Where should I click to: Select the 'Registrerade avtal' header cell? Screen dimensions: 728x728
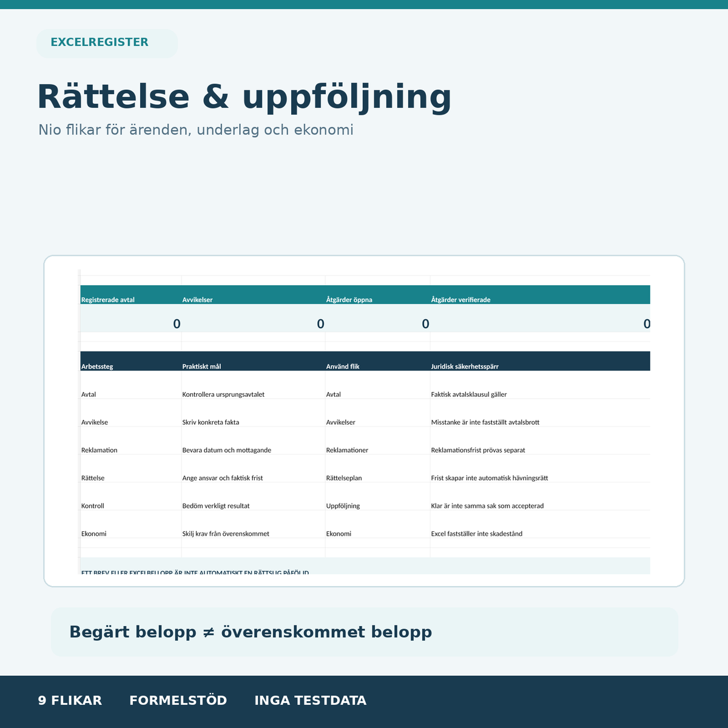[x=130, y=295]
